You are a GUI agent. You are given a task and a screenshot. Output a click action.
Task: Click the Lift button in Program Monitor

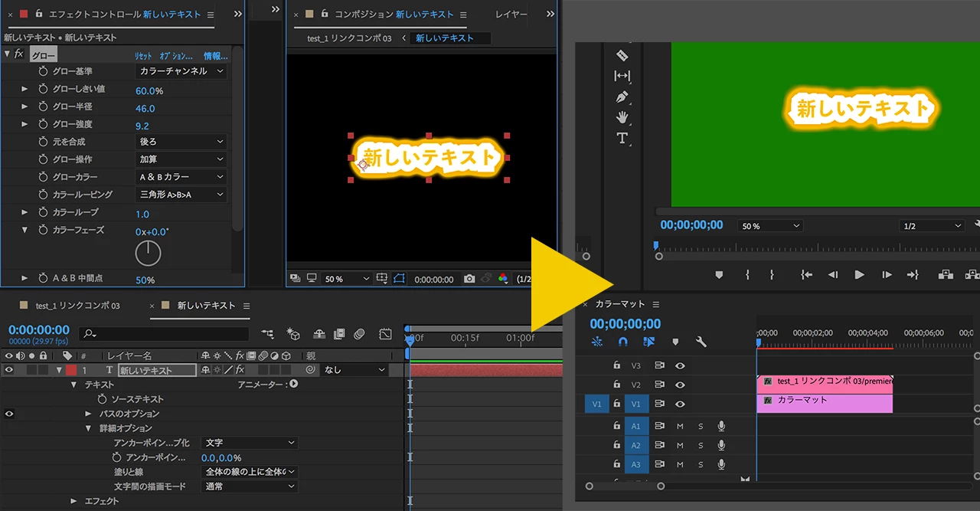946,274
